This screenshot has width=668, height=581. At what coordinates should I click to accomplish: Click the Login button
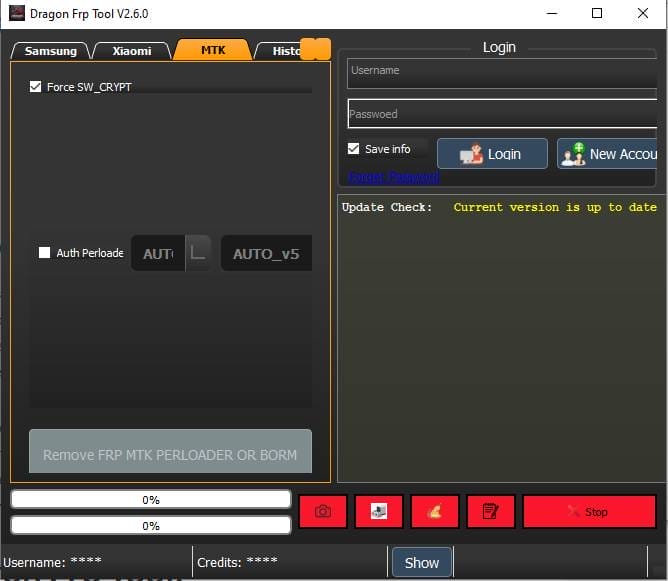click(492, 154)
